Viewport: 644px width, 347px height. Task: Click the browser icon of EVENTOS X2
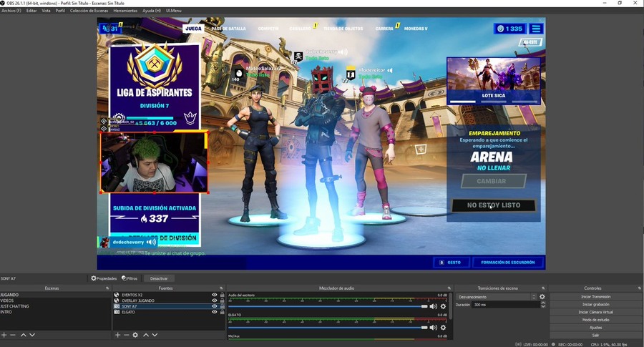[x=117, y=295]
